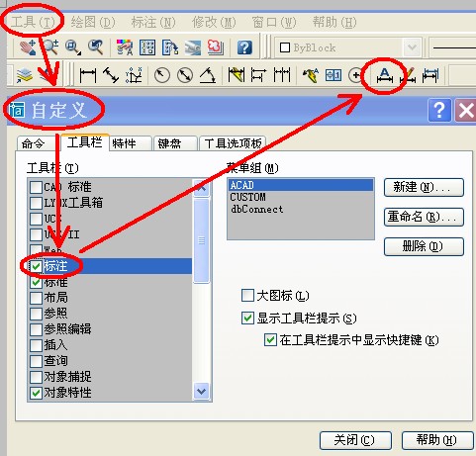Select the Quick leader tool
476x456 pixels.
tap(311, 75)
